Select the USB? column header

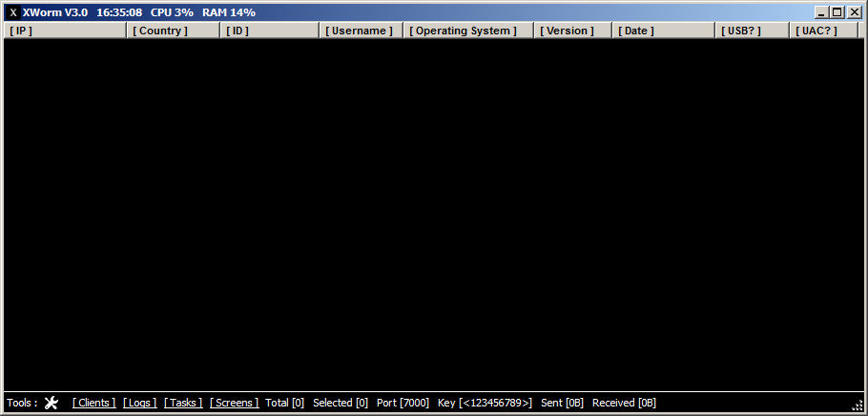coord(753,31)
